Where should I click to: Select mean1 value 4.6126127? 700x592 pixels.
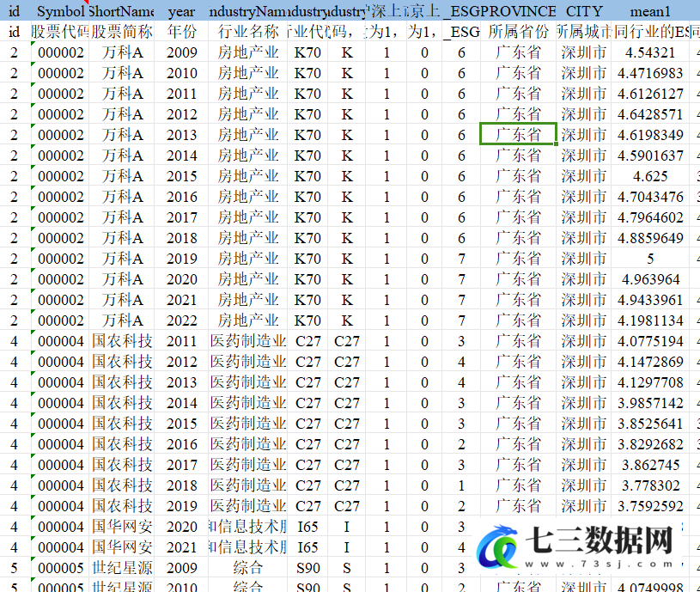pos(650,94)
